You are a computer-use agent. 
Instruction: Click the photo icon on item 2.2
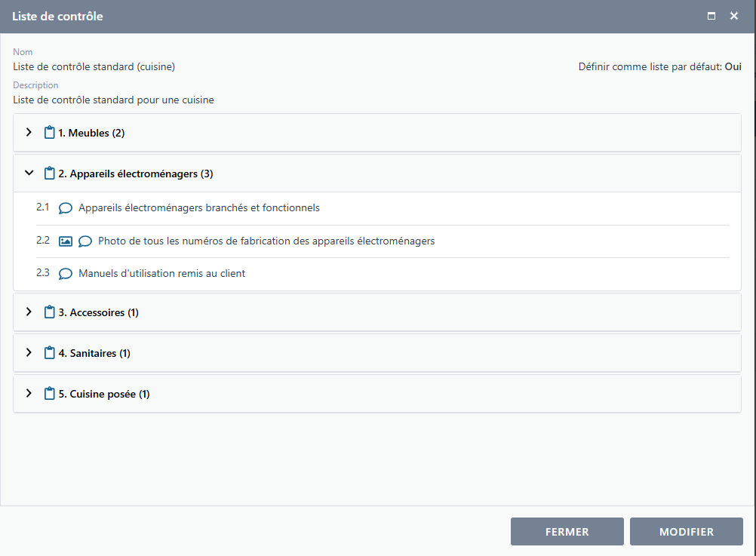(x=66, y=241)
